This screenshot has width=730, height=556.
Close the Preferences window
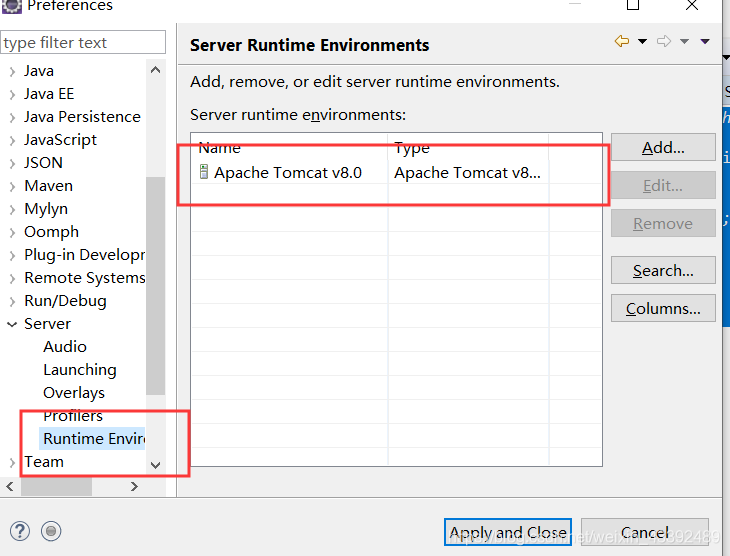tap(692, 5)
